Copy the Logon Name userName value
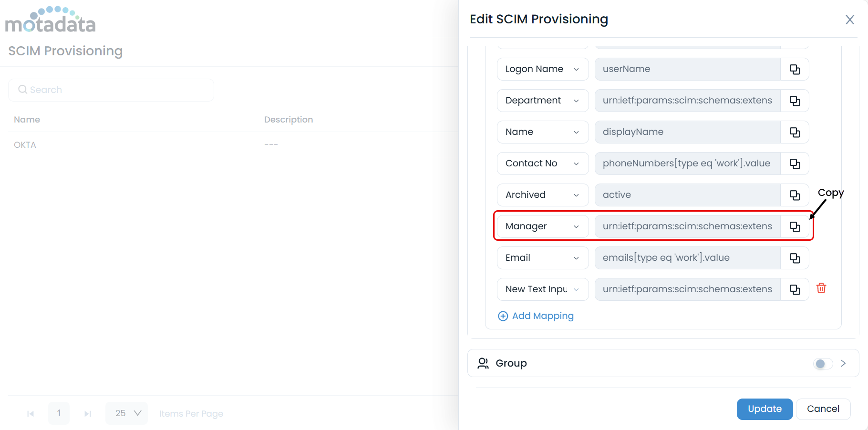 (795, 69)
